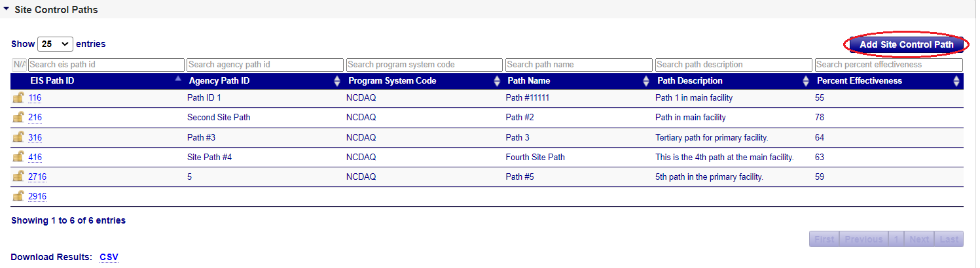Click the lock icon beside path 216
Screen dimensions: 980x268
(x=18, y=118)
